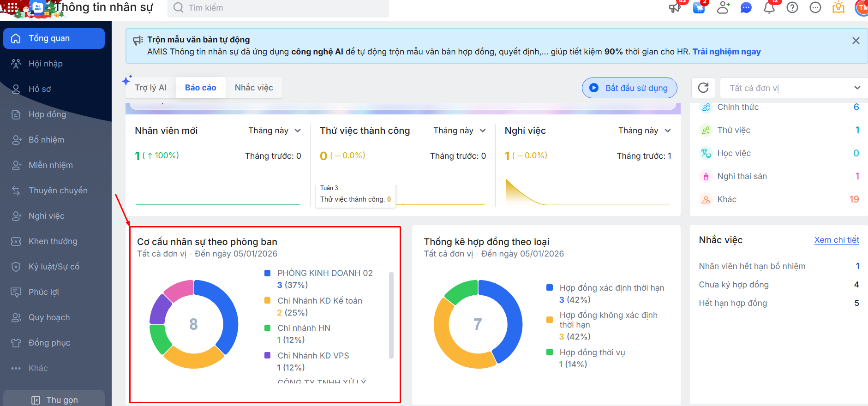Image resolution: width=868 pixels, height=406 pixels.
Task: Open 'Tháng này' dropdown for Nhân viên mới
Action: (x=275, y=131)
